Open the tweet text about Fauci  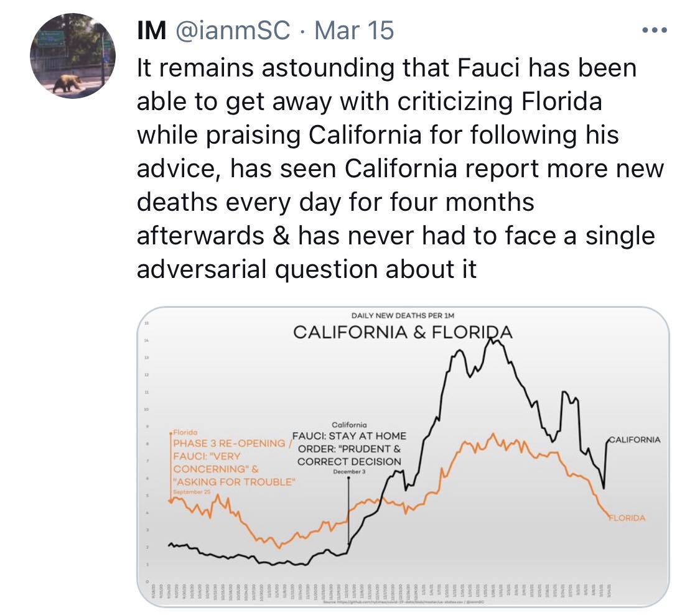tap(400, 169)
